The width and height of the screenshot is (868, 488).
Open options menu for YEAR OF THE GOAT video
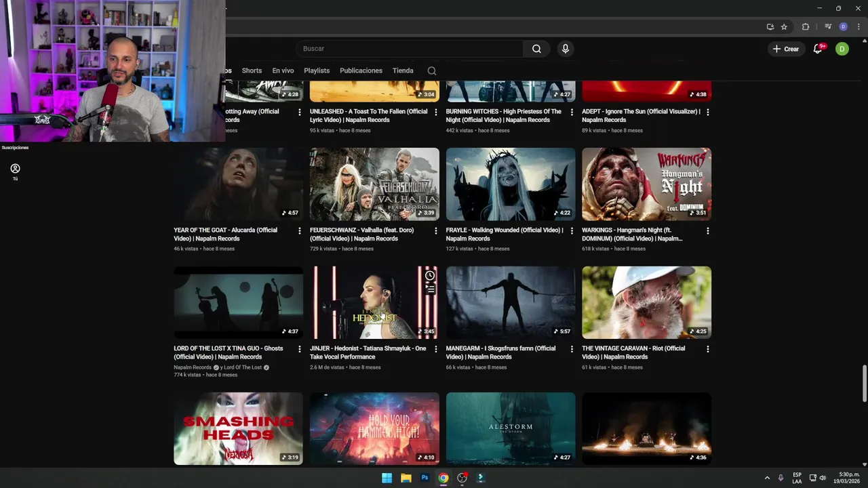pyautogui.click(x=299, y=231)
